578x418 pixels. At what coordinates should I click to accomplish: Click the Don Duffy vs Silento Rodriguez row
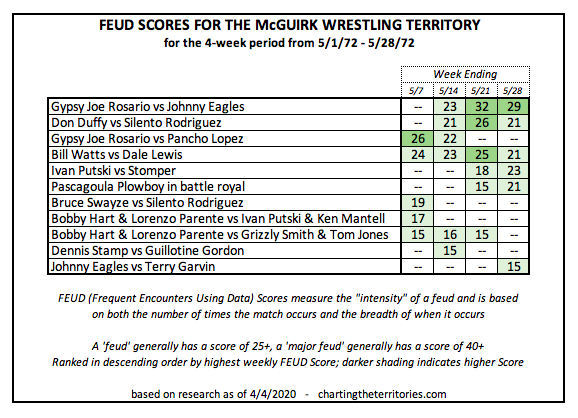(x=289, y=123)
